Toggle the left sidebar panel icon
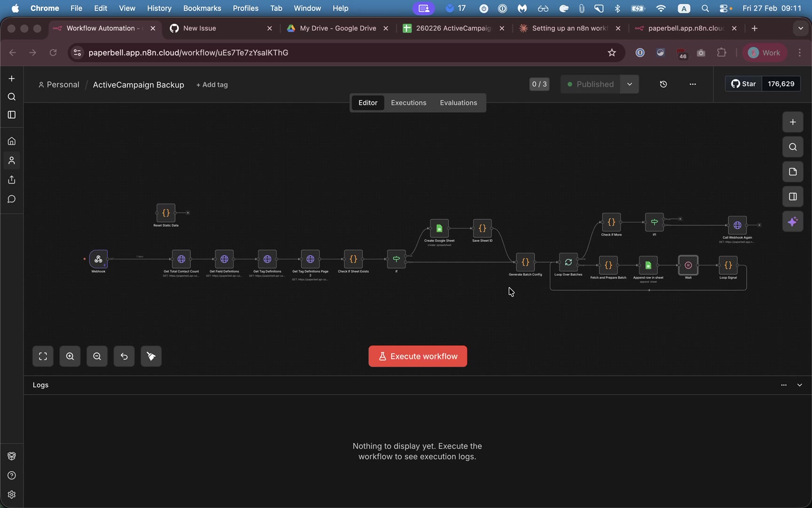Screen dimensions: 812x508 point(12,115)
